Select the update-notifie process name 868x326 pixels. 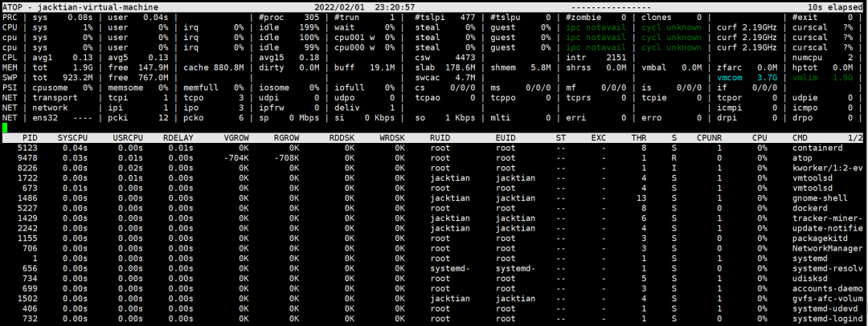point(828,228)
